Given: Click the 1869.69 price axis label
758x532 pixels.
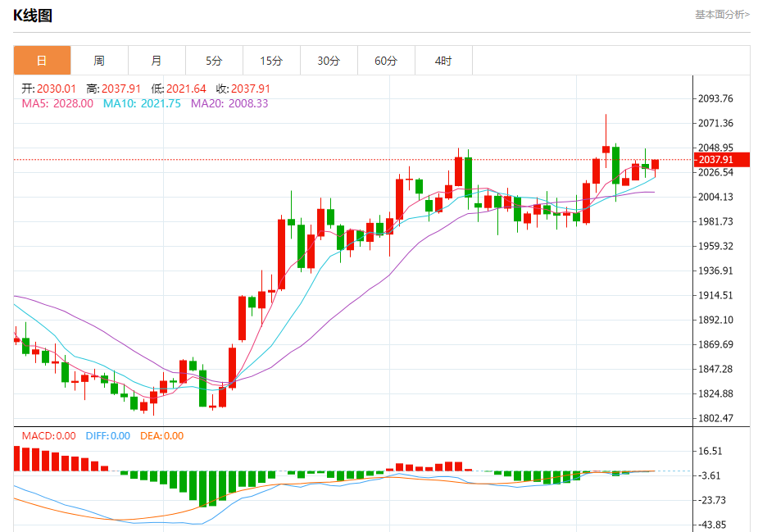Looking at the screenshot, I should tap(716, 344).
